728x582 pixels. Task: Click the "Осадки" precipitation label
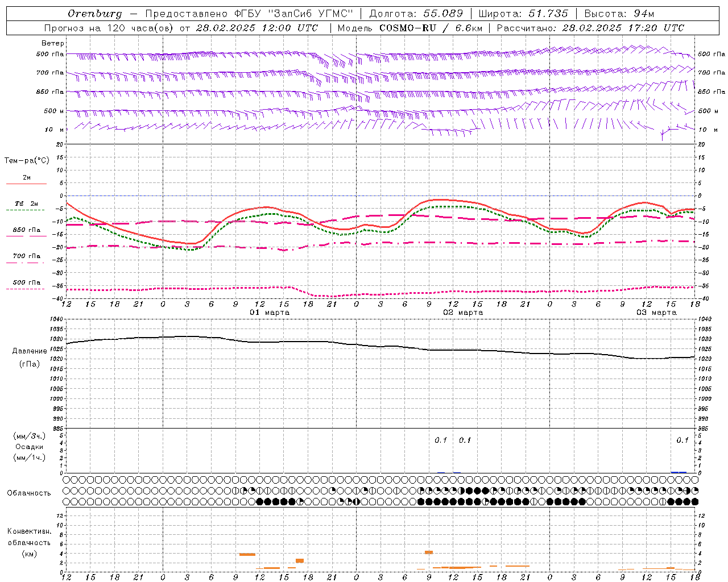pyautogui.click(x=30, y=447)
